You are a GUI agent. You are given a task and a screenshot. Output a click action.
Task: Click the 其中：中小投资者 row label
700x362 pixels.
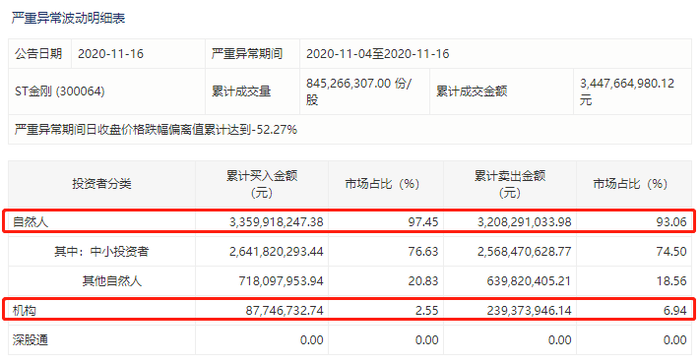(x=101, y=252)
